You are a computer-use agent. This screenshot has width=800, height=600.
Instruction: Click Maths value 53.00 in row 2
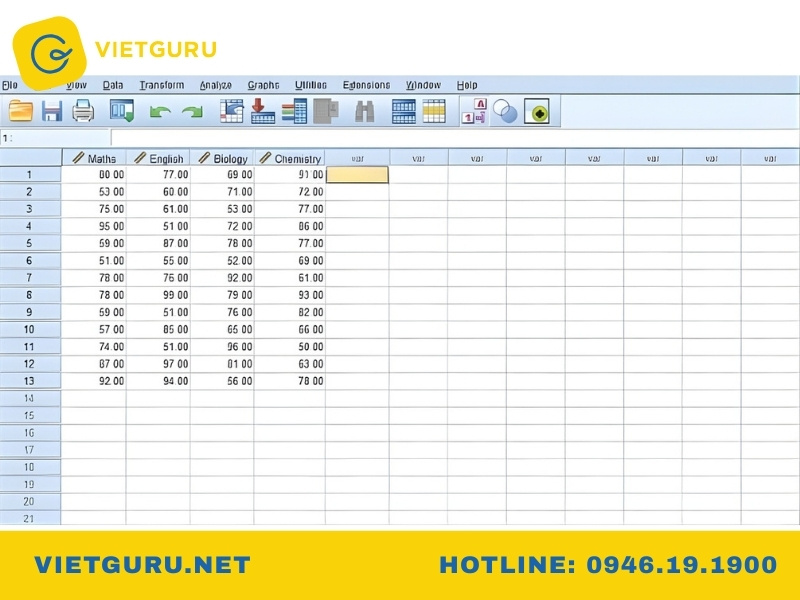pos(94,192)
